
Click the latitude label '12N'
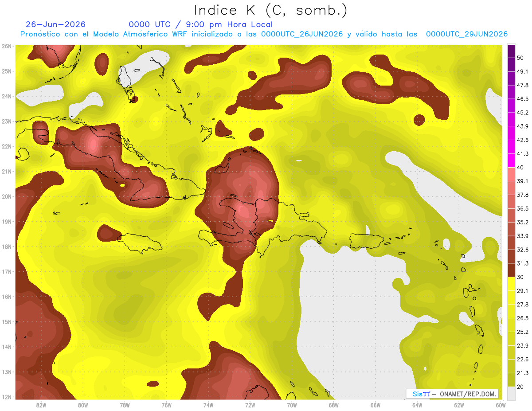point(7,397)
